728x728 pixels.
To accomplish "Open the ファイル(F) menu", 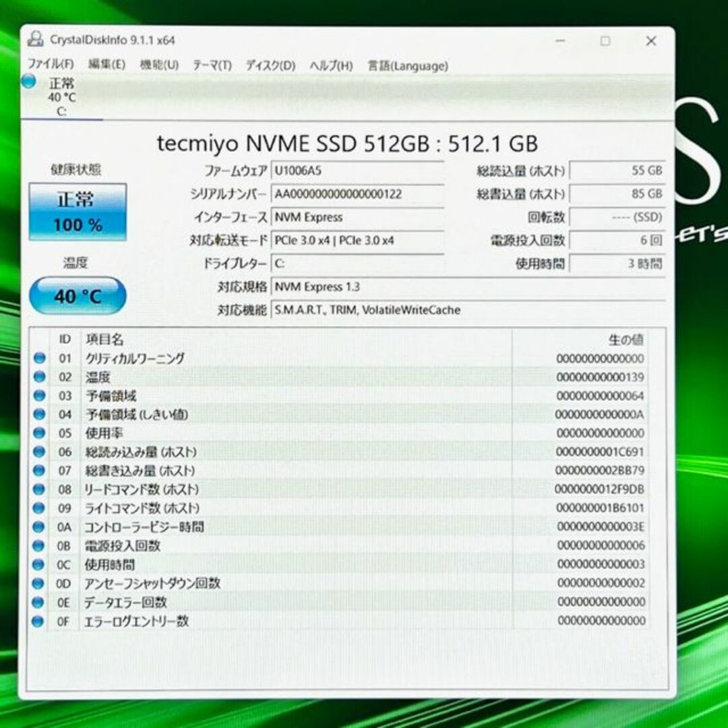I will 51,64.
